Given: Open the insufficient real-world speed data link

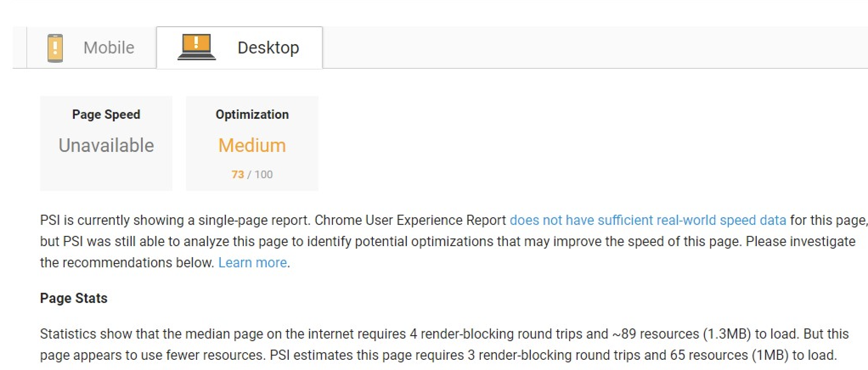Looking at the screenshot, I should coord(648,220).
